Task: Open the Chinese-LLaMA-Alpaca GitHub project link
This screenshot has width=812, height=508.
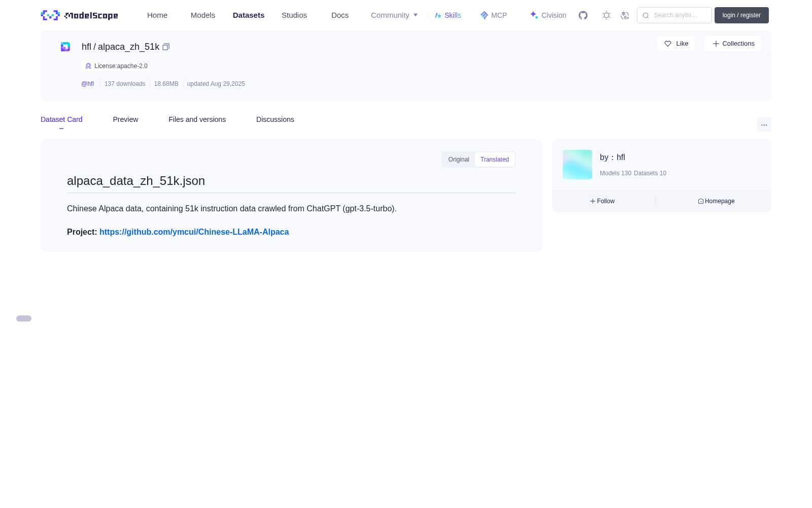Action: [194, 232]
